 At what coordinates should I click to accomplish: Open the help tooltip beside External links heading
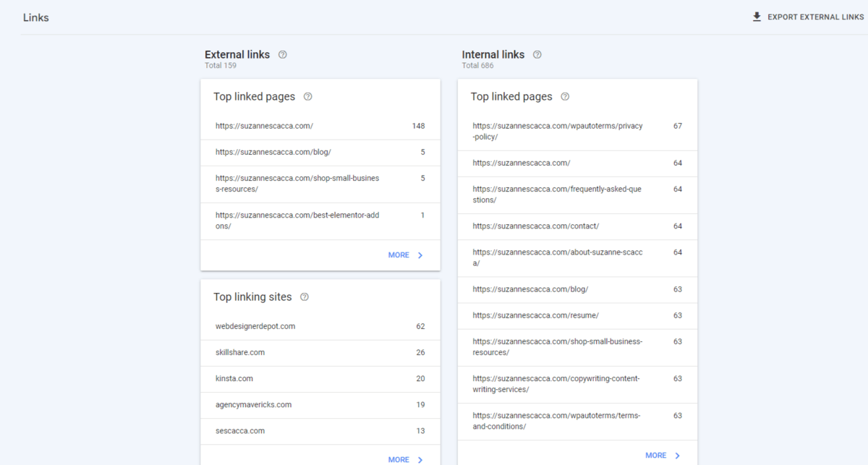tap(282, 54)
